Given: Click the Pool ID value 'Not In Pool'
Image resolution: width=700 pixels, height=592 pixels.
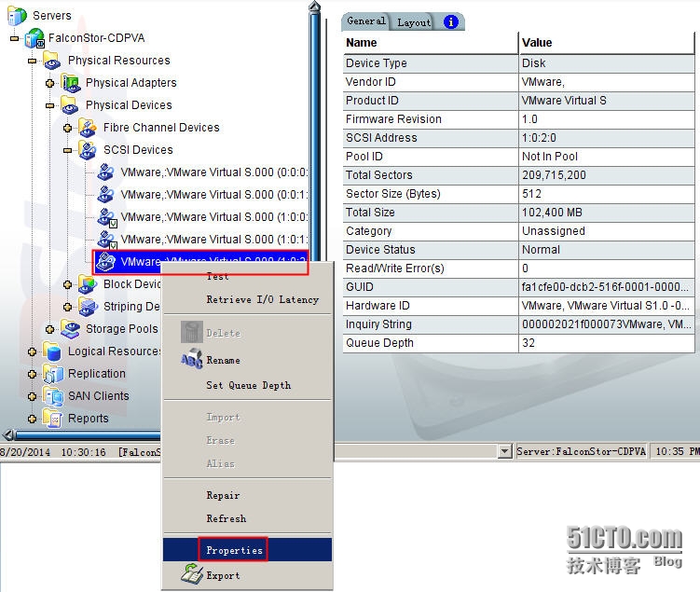Looking at the screenshot, I should 550,157.
